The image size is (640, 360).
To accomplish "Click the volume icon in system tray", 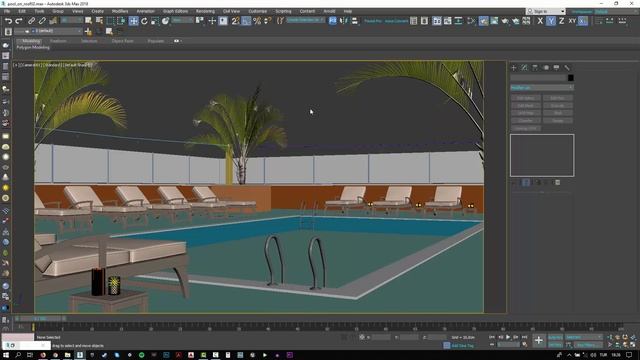I will (593, 355).
